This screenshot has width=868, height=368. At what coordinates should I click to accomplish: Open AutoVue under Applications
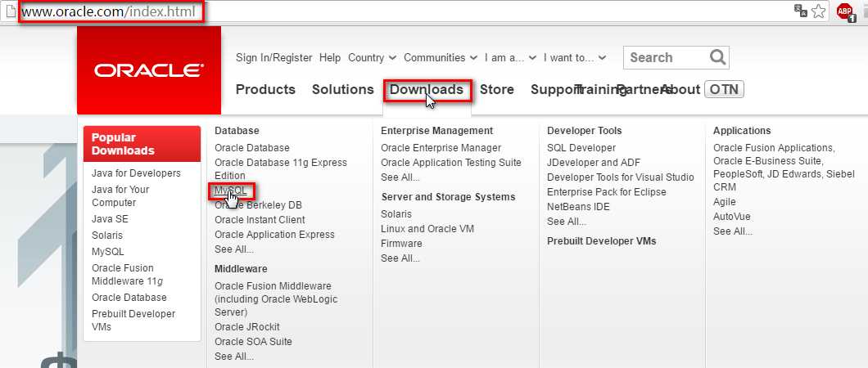click(x=732, y=217)
